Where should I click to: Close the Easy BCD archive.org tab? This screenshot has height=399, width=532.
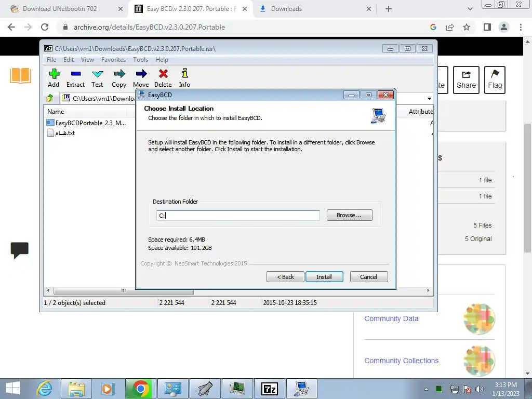coord(245,9)
